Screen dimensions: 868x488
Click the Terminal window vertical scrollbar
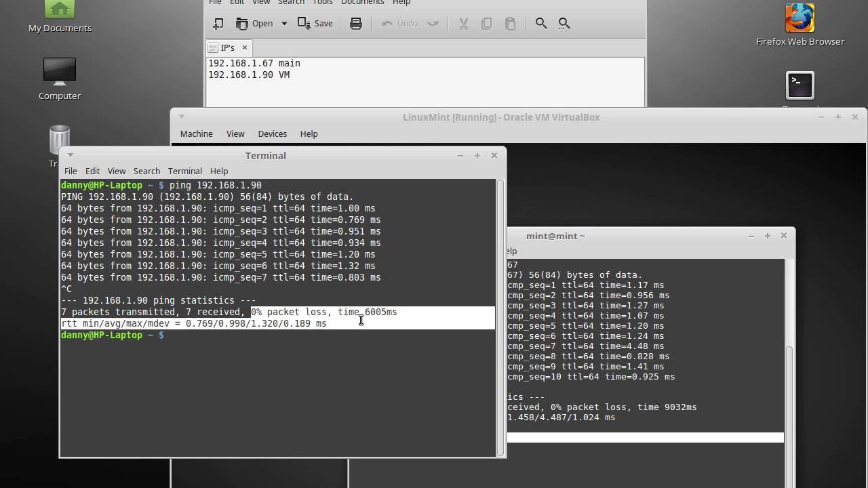501,317
